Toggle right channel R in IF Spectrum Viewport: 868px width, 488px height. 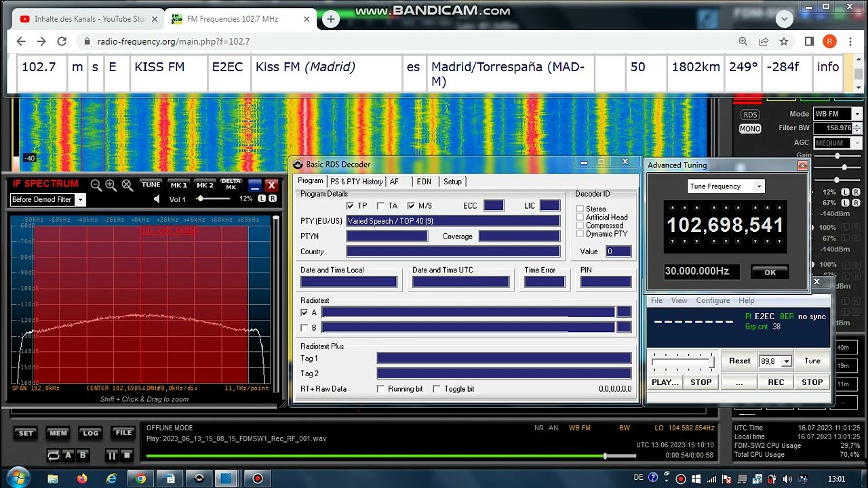273,199
